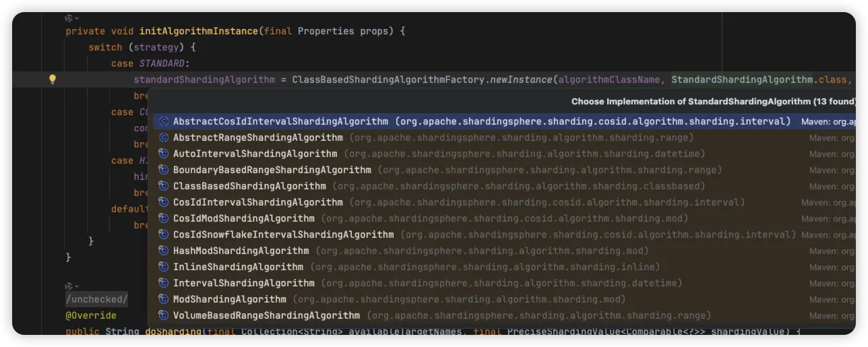Click the StandardShardingAlgorithm class reference in code
The height and width of the screenshot is (347, 868).
tap(741, 80)
